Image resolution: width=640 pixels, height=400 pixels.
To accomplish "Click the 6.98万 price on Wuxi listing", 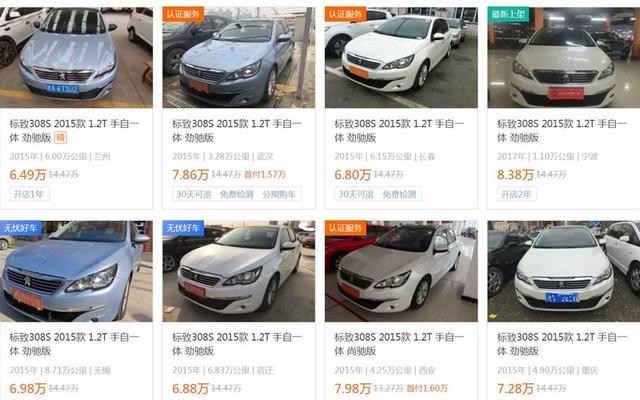I will [28, 389].
